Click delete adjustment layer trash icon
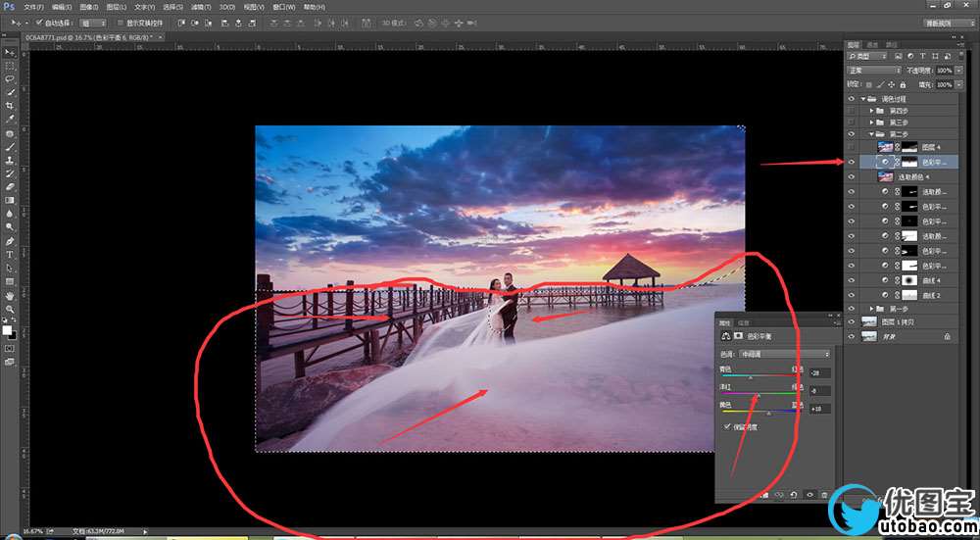Viewport: 980px width, 540px height. (x=824, y=494)
